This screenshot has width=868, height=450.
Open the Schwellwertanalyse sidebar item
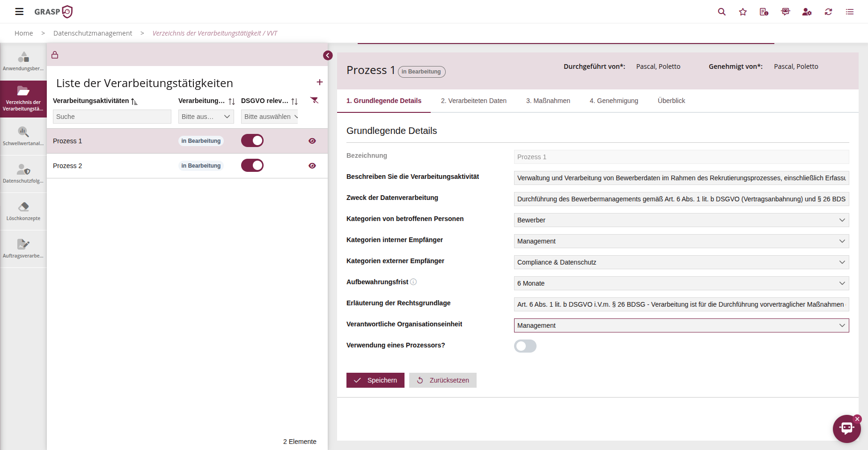pos(23,136)
